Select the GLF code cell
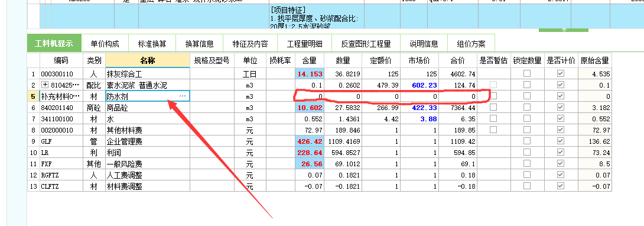Screen dimensions: 644x226 [x=61, y=141]
